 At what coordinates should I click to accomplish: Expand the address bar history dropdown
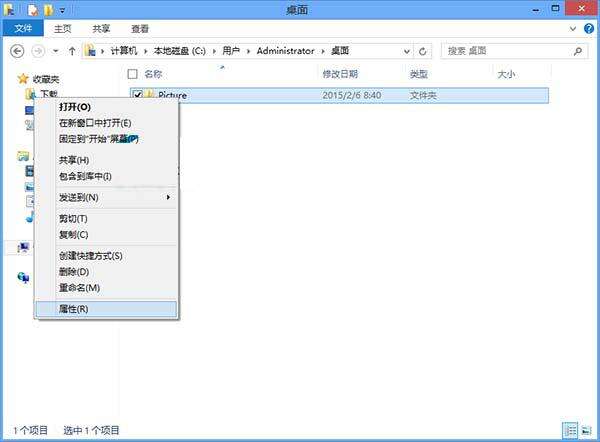point(407,51)
